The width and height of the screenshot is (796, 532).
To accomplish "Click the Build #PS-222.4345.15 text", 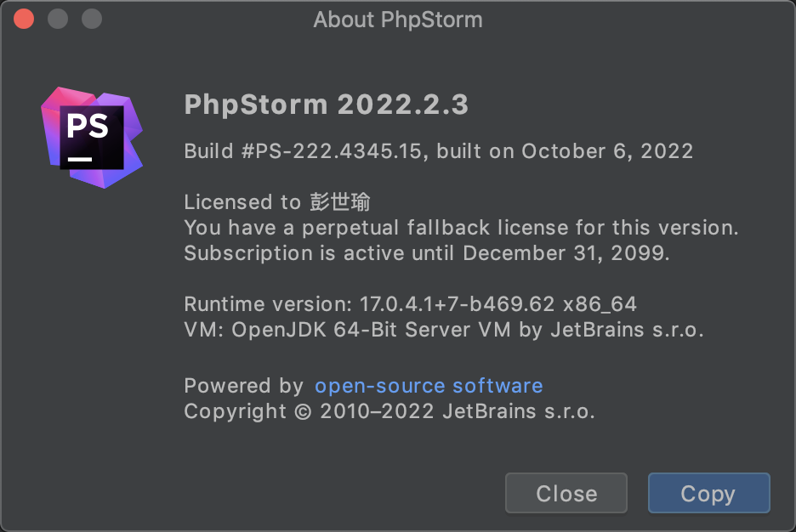I will [303, 151].
